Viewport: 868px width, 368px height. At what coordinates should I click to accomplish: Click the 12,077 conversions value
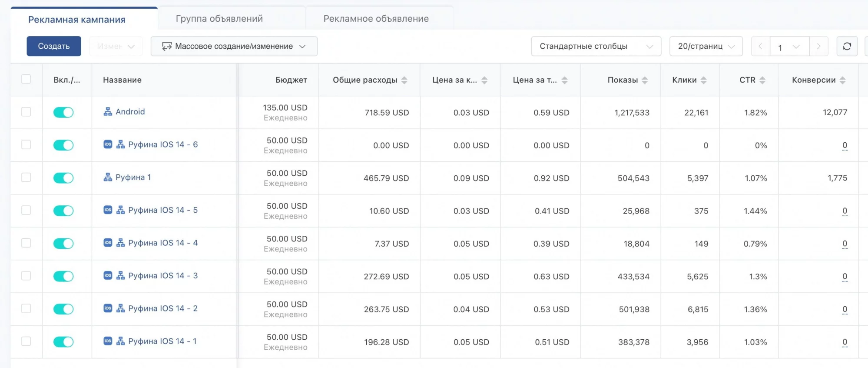click(835, 112)
